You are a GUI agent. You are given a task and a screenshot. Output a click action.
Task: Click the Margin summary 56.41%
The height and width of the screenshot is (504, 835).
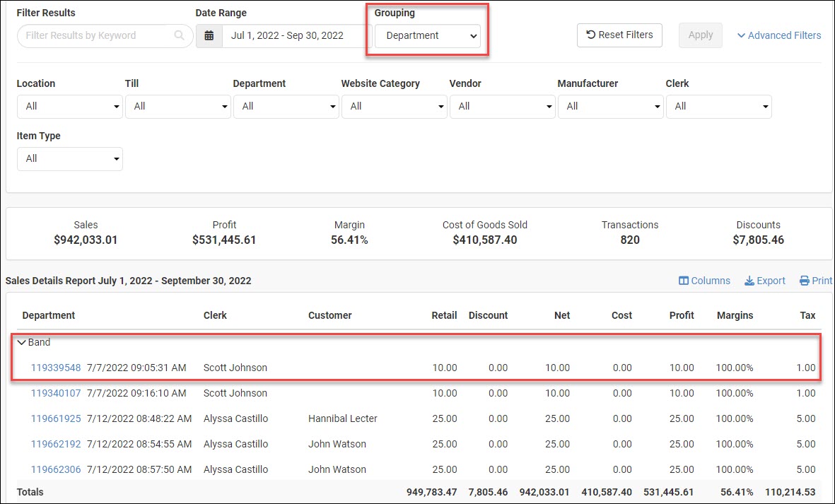pyautogui.click(x=349, y=240)
